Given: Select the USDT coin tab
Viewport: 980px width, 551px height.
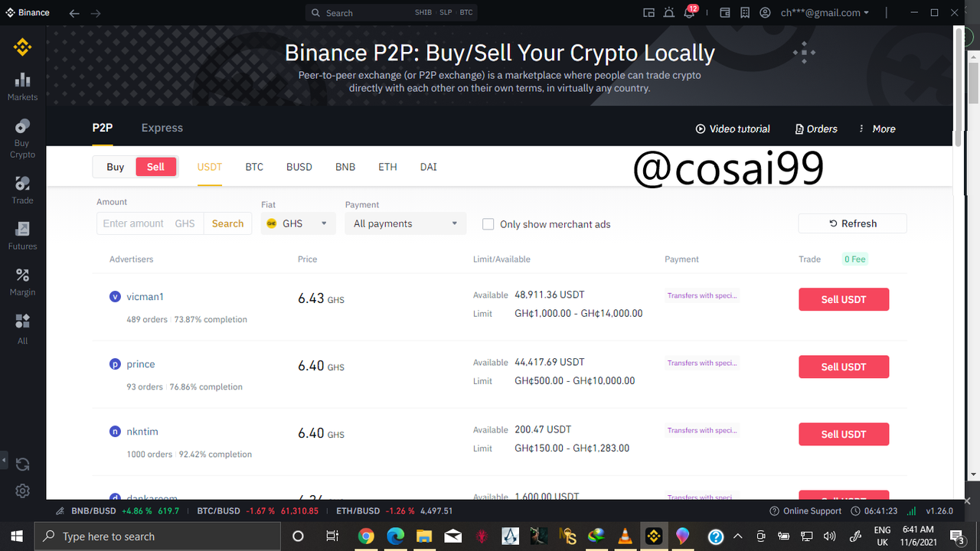Looking at the screenshot, I should pos(210,167).
